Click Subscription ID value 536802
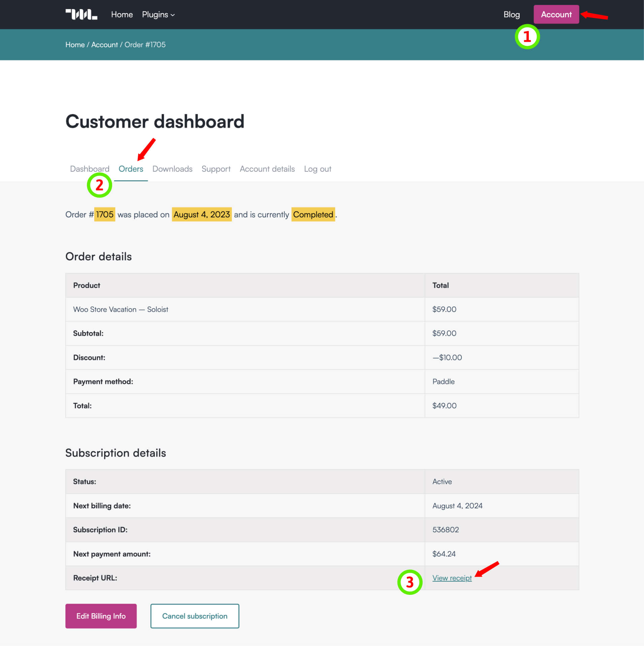Image resolution: width=644 pixels, height=646 pixels. click(446, 530)
